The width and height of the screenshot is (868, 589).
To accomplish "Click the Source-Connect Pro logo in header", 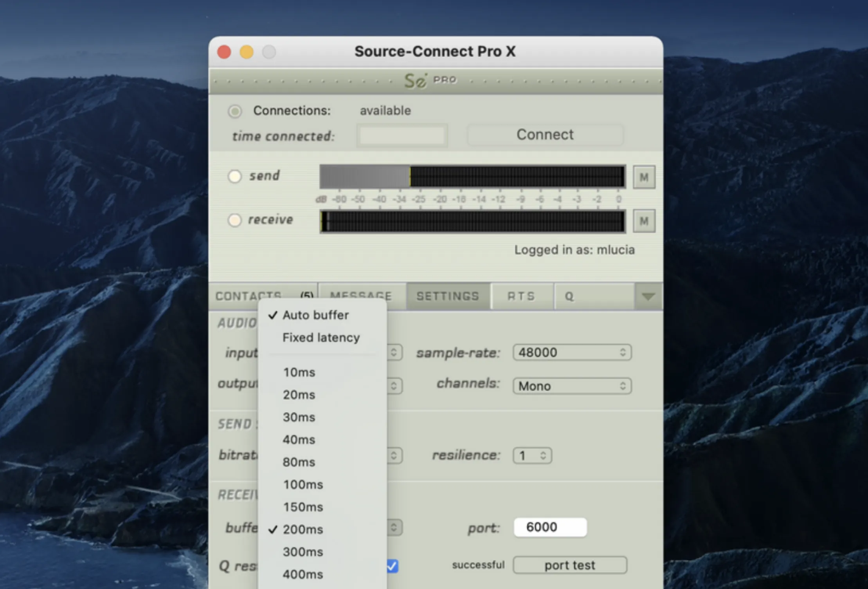I will tap(430, 81).
